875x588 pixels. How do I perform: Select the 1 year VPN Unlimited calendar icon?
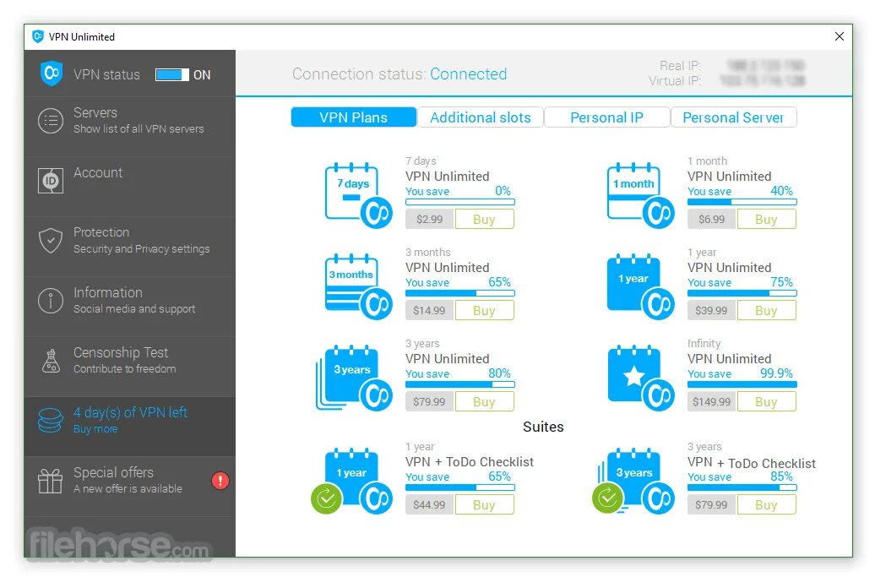click(640, 286)
